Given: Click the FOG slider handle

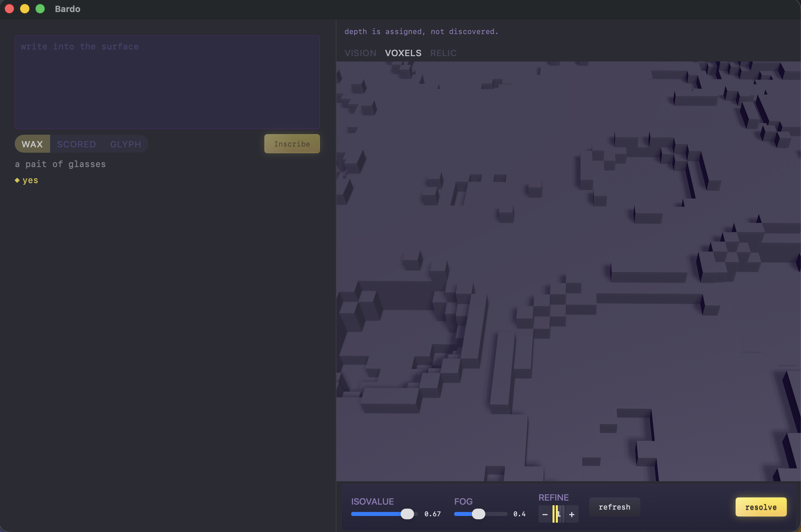Looking at the screenshot, I should tap(479, 514).
